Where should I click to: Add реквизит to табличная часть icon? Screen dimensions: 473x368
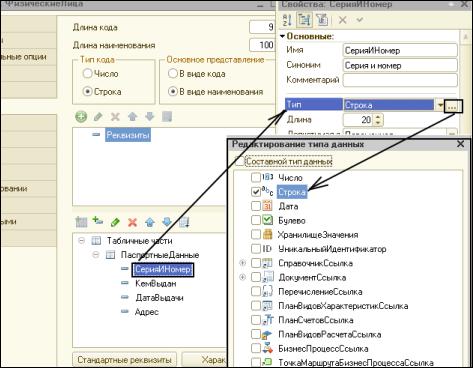tap(98, 221)
